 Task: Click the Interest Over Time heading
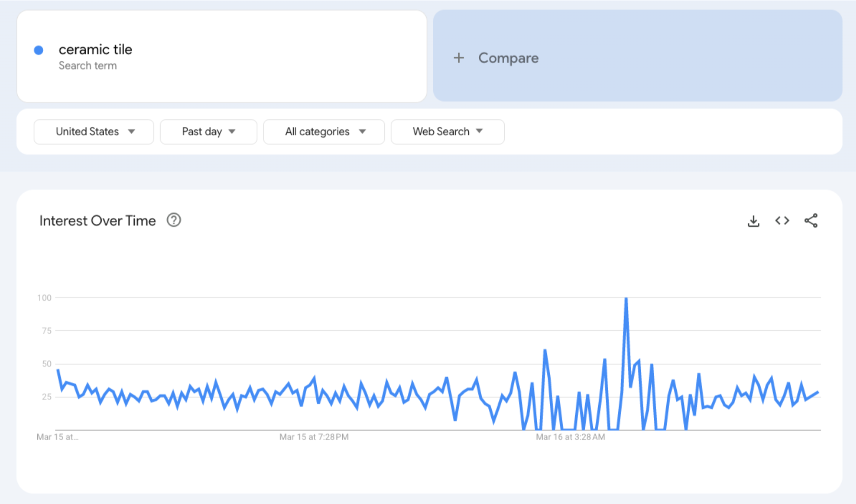(x=97, y=221)
